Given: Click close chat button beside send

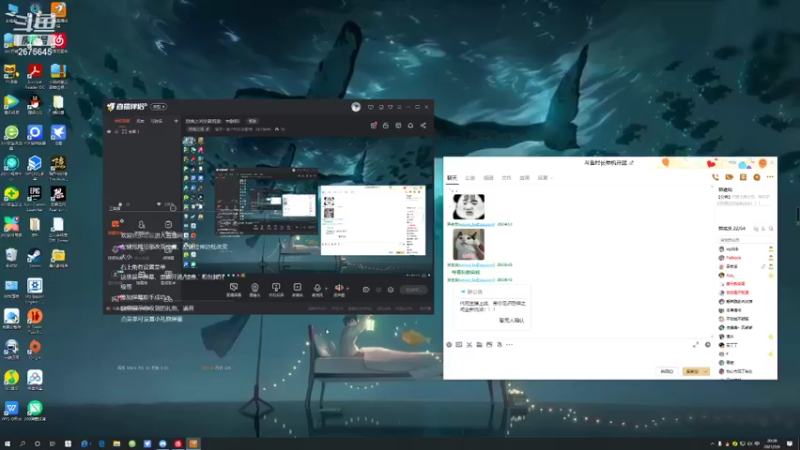Looking at the screenshot, I should point(666,371).
